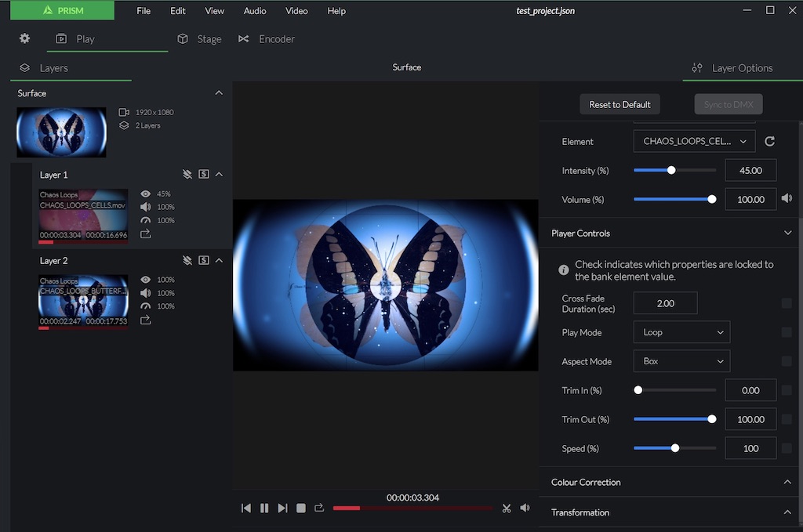The image size is (803, 532).
Task: Enable the Speed lock checkbox
Action: [x=787, y=448]
